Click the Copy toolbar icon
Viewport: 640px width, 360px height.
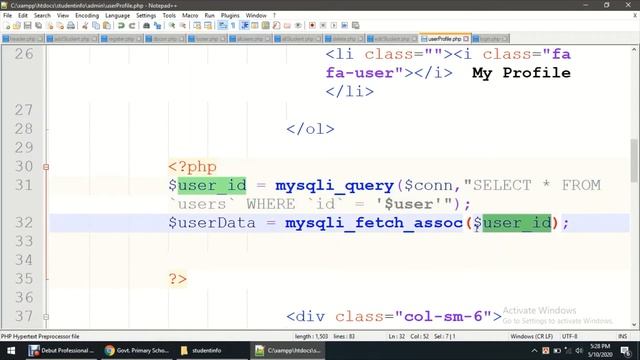[96, 26]
